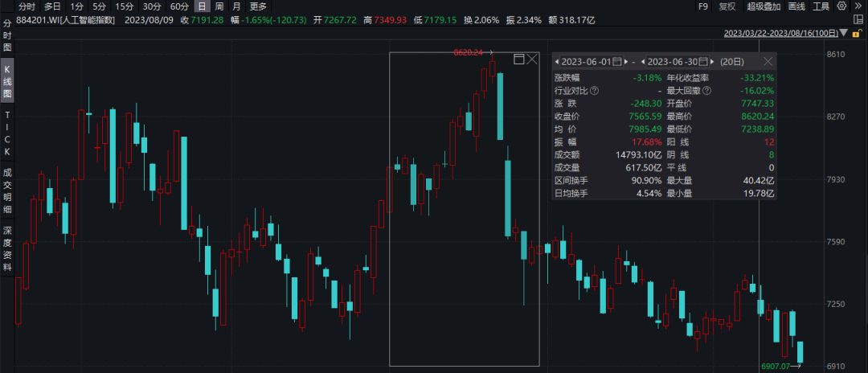This screenshot has height=373, width=868.
Task: Click 区间换手 90.90% value
Action: coord(646,180)
